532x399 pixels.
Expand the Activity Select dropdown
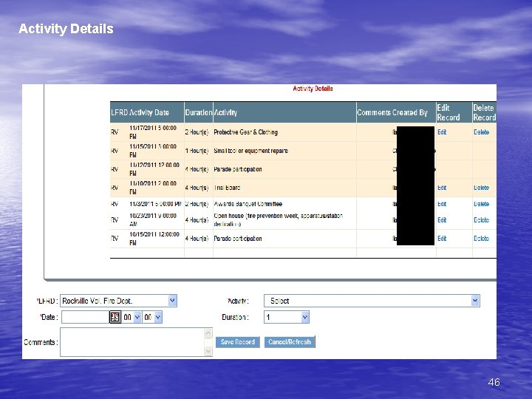372,301
